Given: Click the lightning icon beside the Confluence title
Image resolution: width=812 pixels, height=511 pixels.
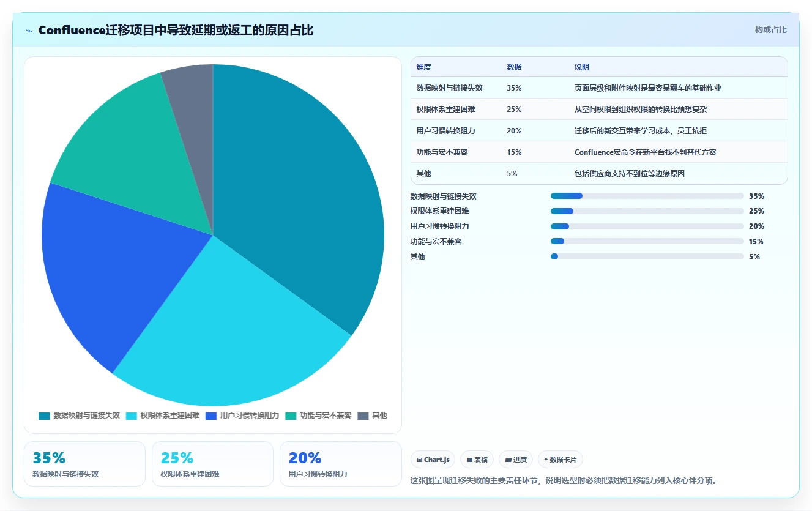Looking at the screenshot, I should tap(29, 31).
